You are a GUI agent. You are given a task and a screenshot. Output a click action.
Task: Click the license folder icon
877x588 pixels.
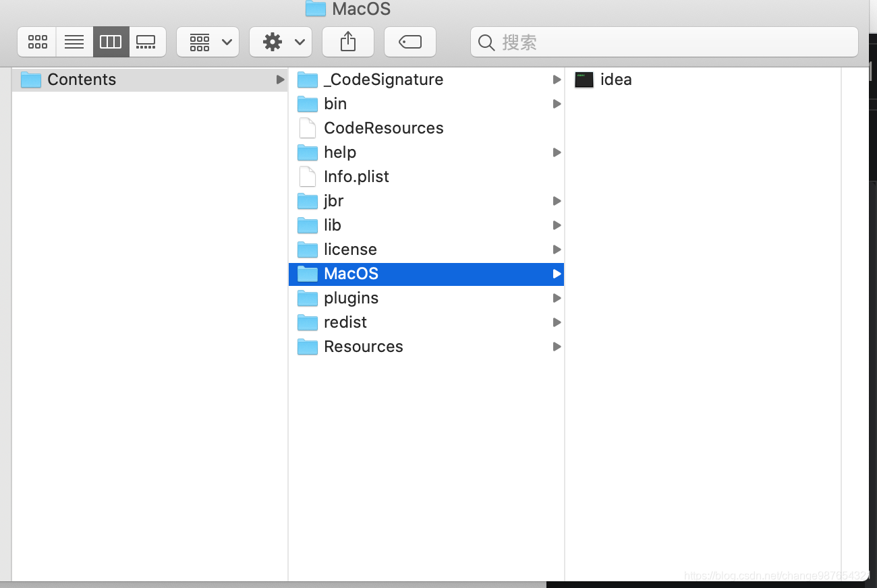click(308, 249)
